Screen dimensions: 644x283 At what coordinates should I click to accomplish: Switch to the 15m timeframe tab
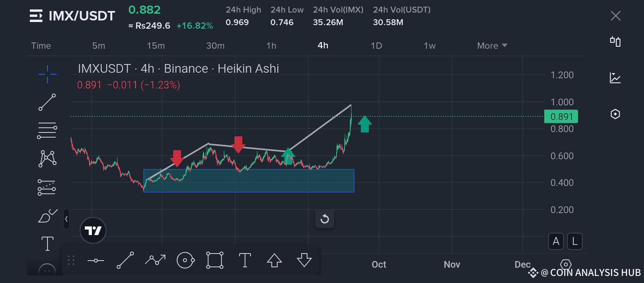[156, 46]
